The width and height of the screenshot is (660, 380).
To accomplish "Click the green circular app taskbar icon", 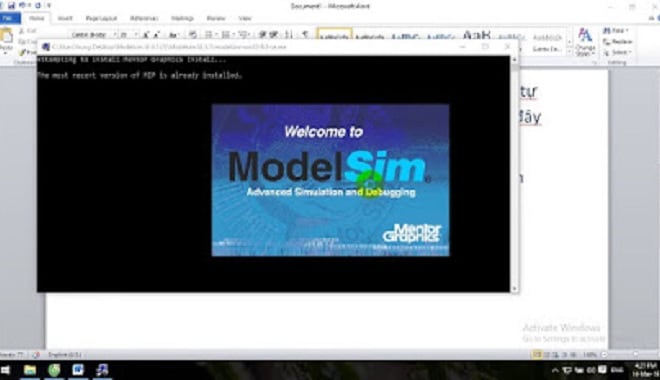I will pos(54,370).
